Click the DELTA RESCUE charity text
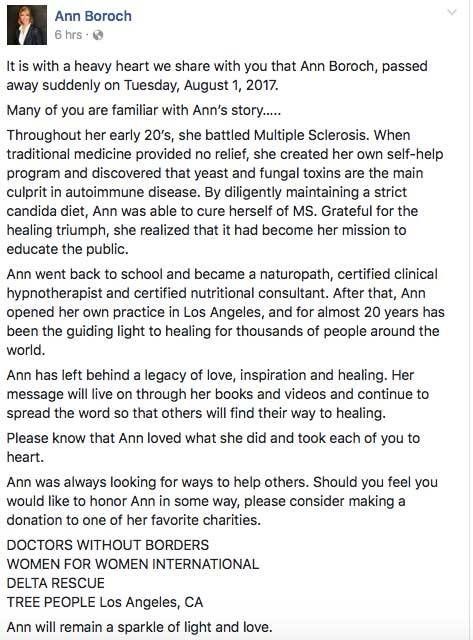473x640 pixels. click(x=56, y=583)
